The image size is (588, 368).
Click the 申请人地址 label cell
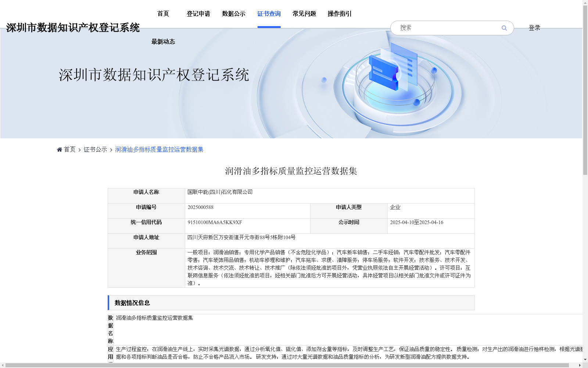tap(146, 241)
